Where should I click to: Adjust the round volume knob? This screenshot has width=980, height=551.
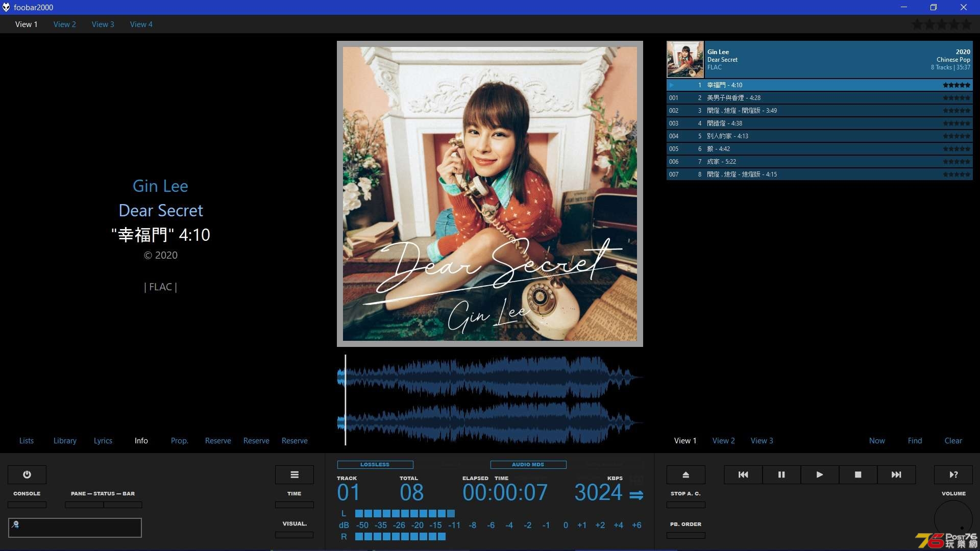tap(953, 519)
